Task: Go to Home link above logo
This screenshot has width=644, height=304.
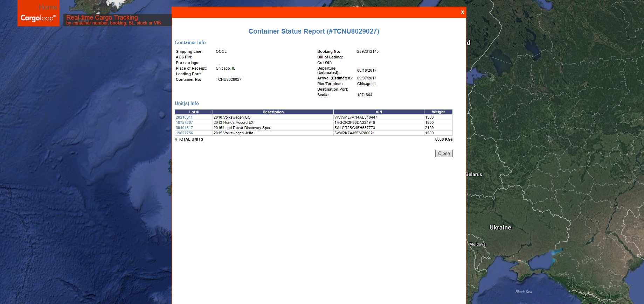Action: 48,7
